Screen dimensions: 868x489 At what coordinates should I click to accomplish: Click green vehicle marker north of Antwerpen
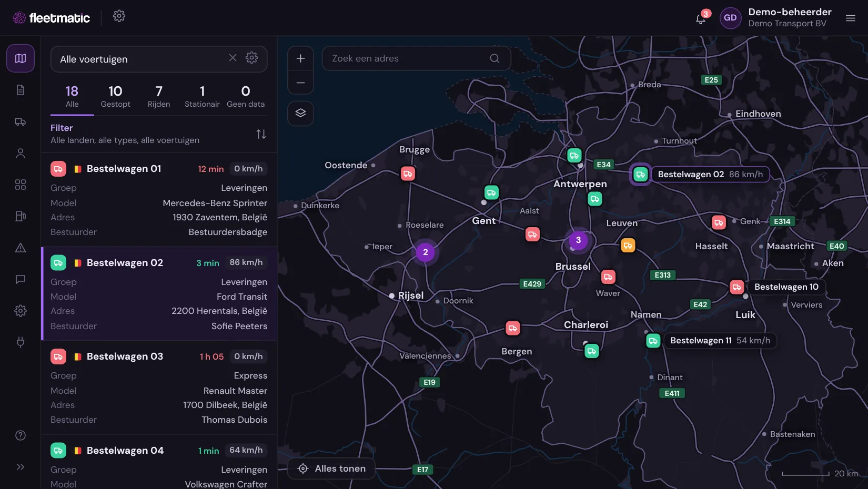click(x=574, y=155)
